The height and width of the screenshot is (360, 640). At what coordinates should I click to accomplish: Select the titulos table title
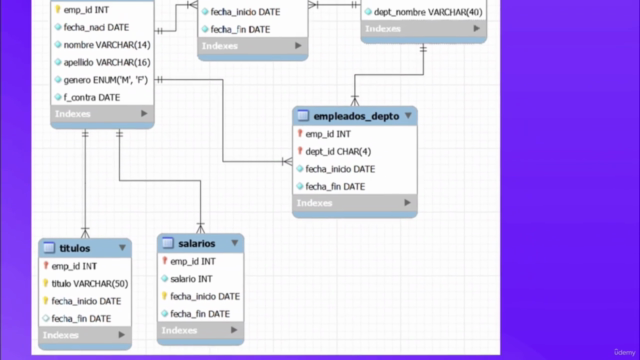pyautogui.click(x=75, y=248)
